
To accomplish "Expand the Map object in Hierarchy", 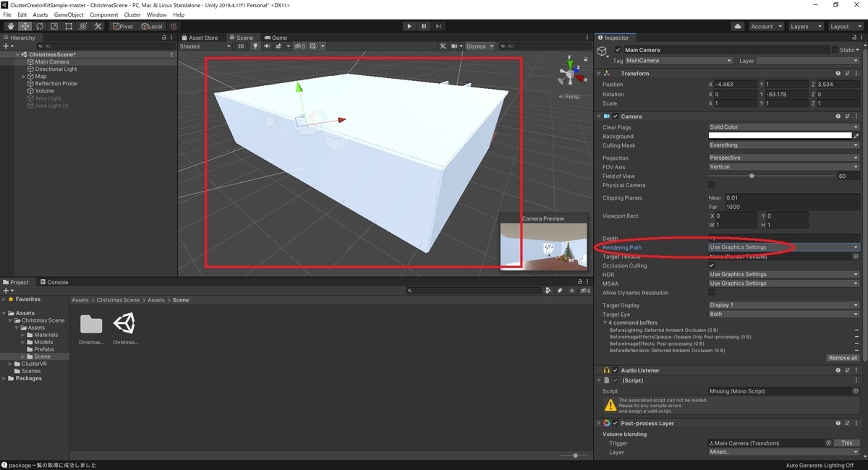I will [x=25, y=77].
